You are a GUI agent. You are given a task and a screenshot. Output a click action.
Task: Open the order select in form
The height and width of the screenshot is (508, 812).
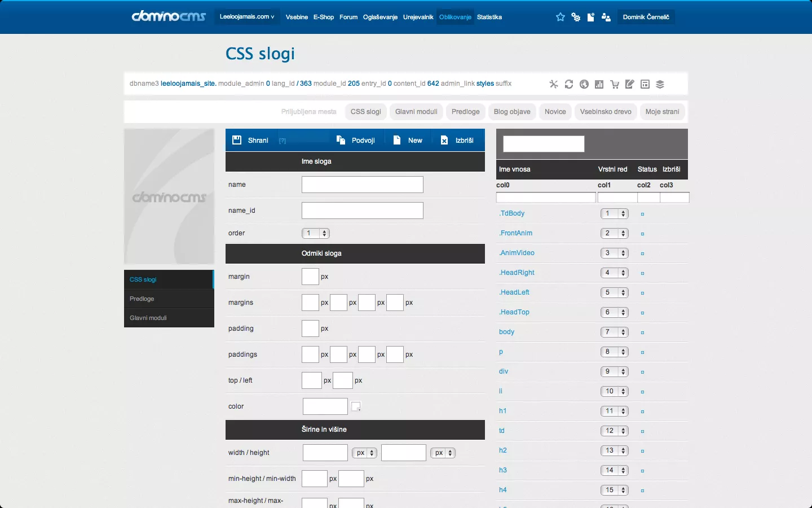[316, 233]
